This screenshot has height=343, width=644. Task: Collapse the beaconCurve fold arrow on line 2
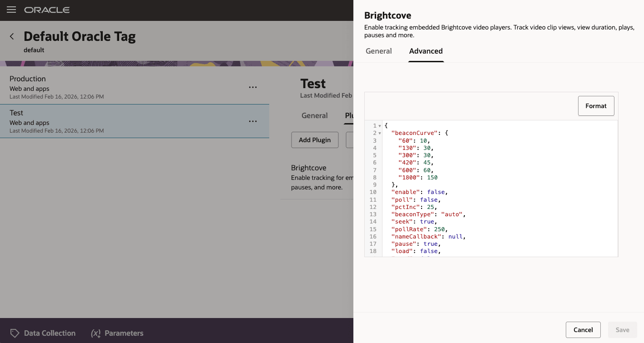coord(380,133)
